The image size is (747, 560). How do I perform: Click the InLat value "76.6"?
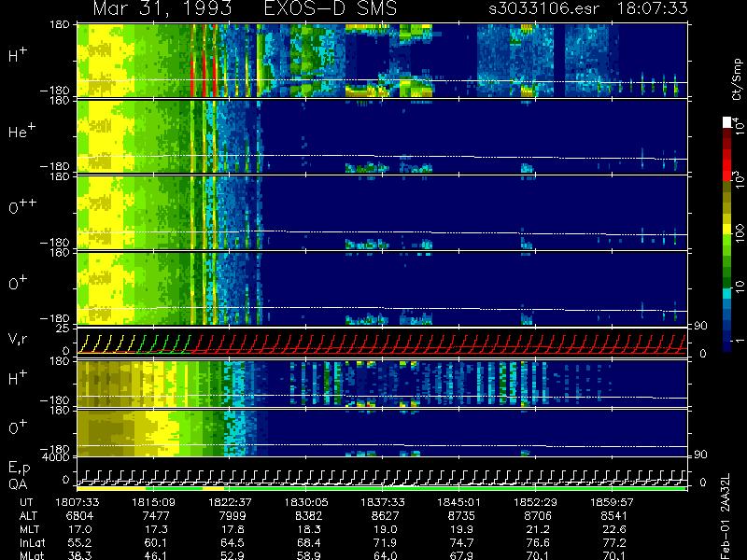pos(538,543)
